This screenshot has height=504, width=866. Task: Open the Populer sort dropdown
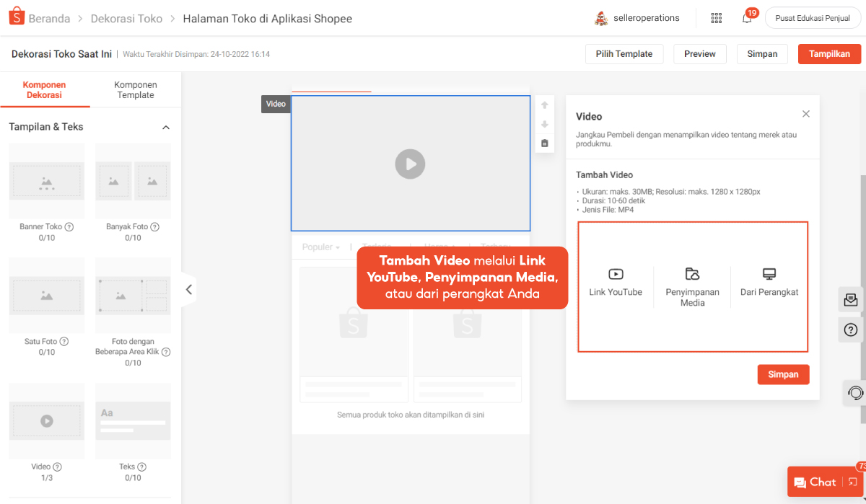pos(321,247)
